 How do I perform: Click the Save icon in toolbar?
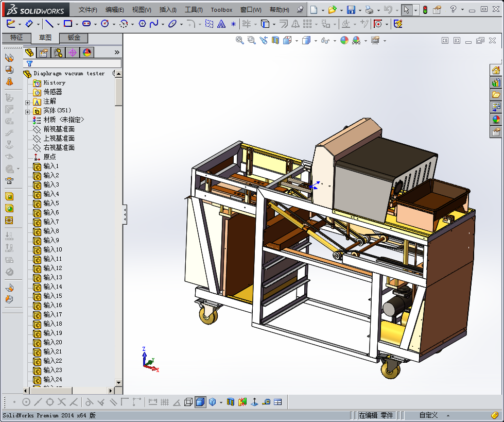pos(351,10)
